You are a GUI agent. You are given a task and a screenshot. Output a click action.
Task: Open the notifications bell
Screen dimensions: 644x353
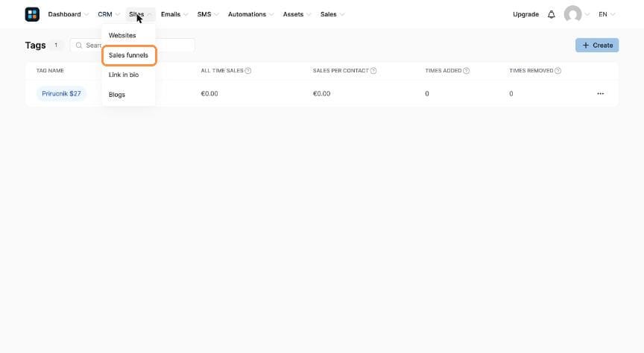coord(551,14)
